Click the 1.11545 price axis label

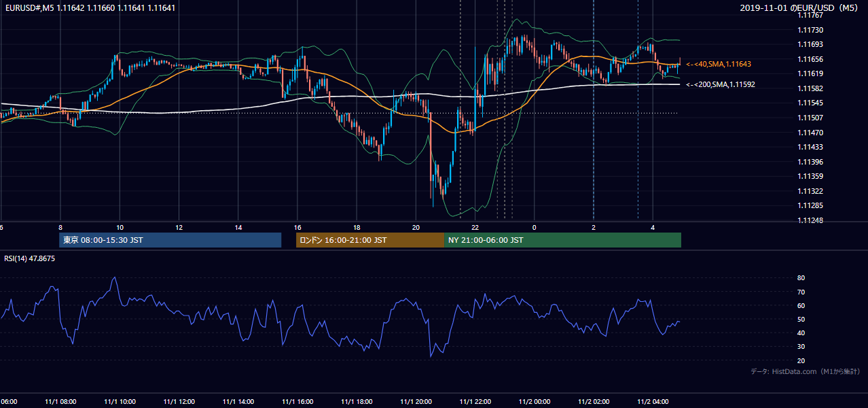pos(810,103)
